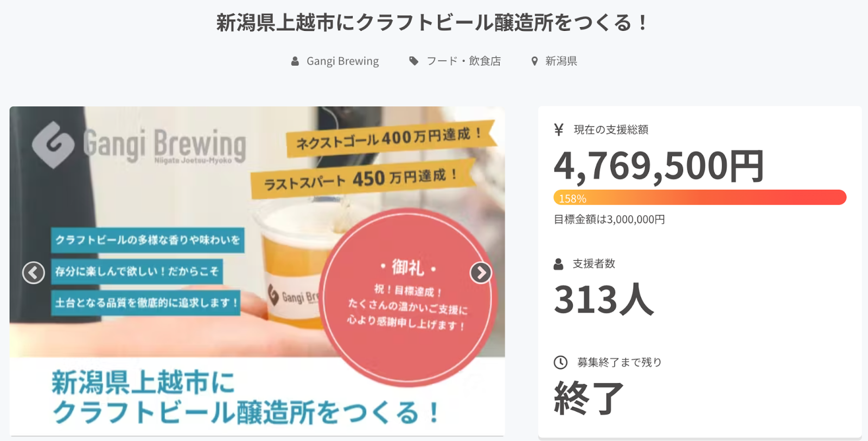The width and height of the screenshot is (868, 441).
Task: Click the project main banner image
Action: point(257,271)
